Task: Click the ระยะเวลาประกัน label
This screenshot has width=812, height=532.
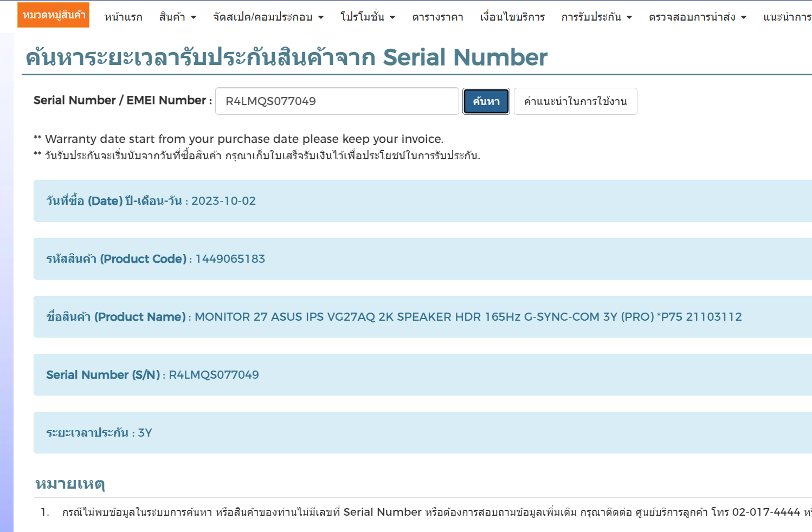Action: 87,433
